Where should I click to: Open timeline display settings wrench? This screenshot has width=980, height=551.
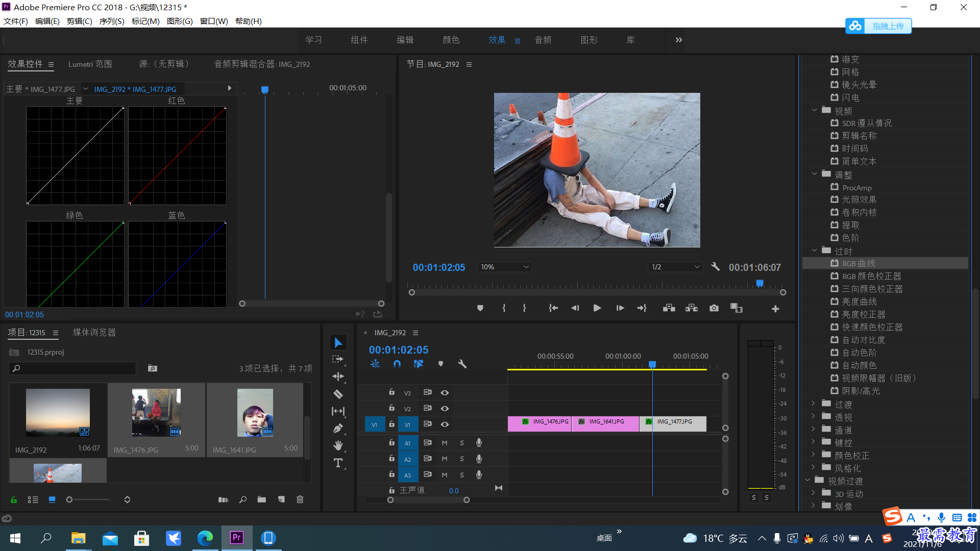(x=462, y=364)
